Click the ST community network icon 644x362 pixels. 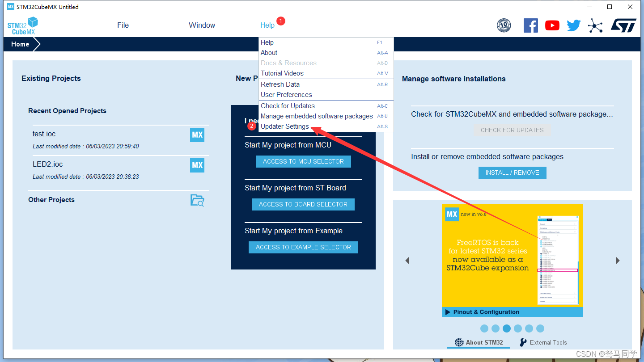pyautogui.click(x=595, y=25)
